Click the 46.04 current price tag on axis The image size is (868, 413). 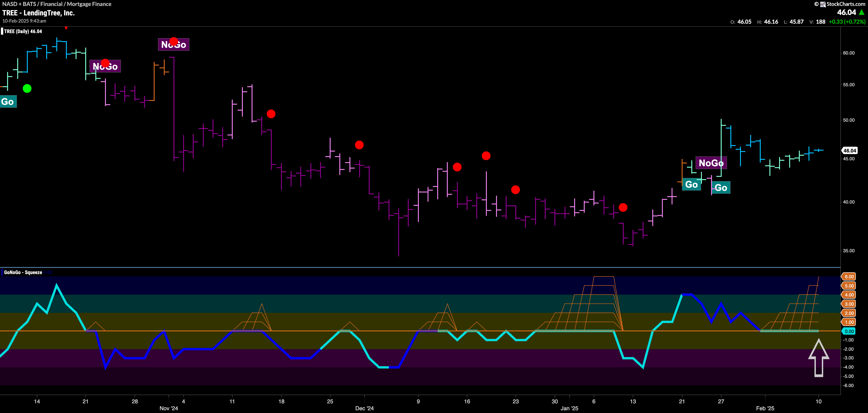pos(849,151)
